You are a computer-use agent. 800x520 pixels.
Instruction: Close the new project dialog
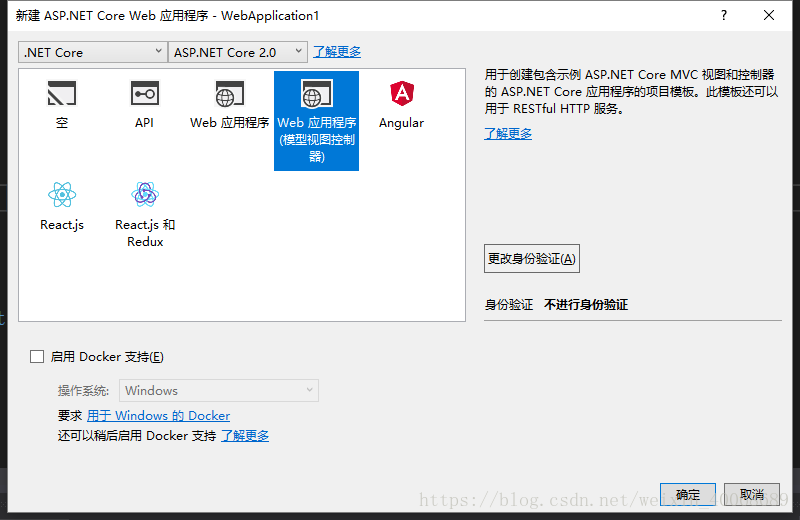tap(769, 15)
